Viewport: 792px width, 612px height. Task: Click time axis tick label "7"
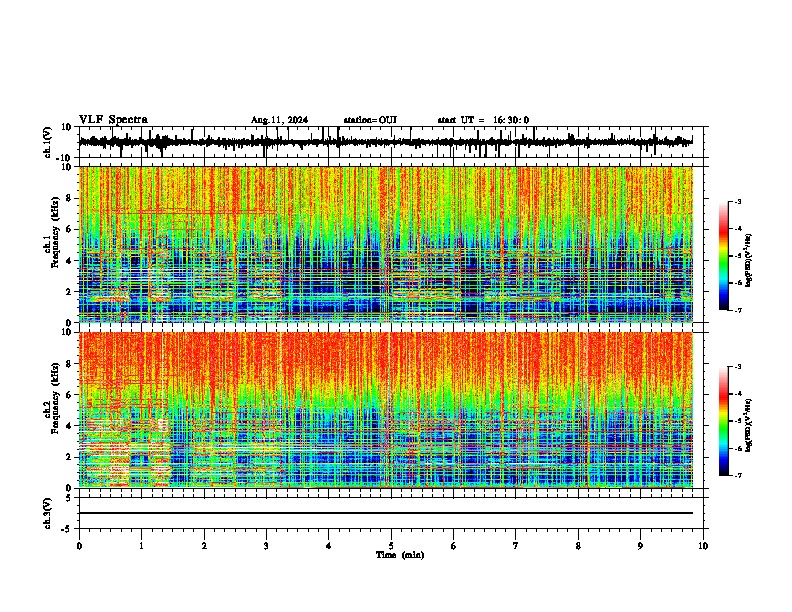[516, 546]
